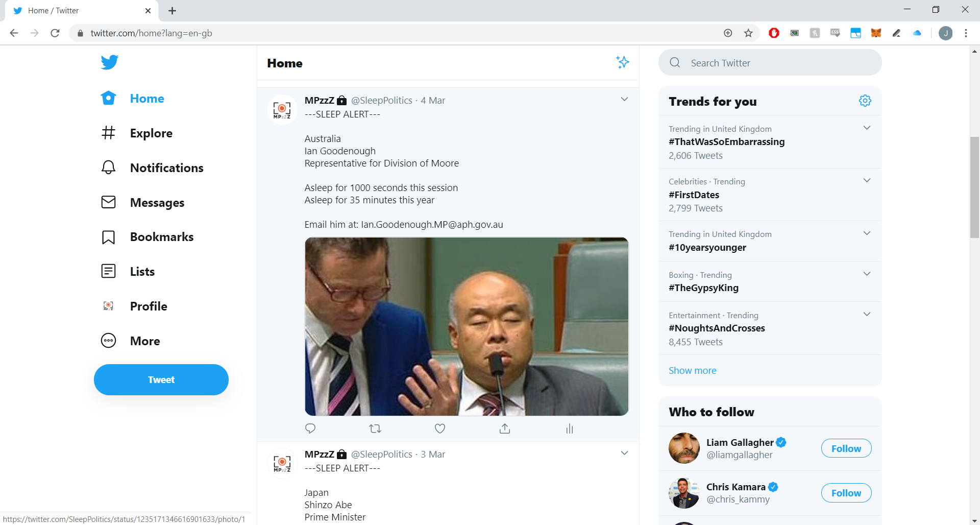Expand chevron for #ThatWasSoEmbarrassing trend
Image resolution: width=980 pixels, height=525 pixels.
(x=867, y=128)
